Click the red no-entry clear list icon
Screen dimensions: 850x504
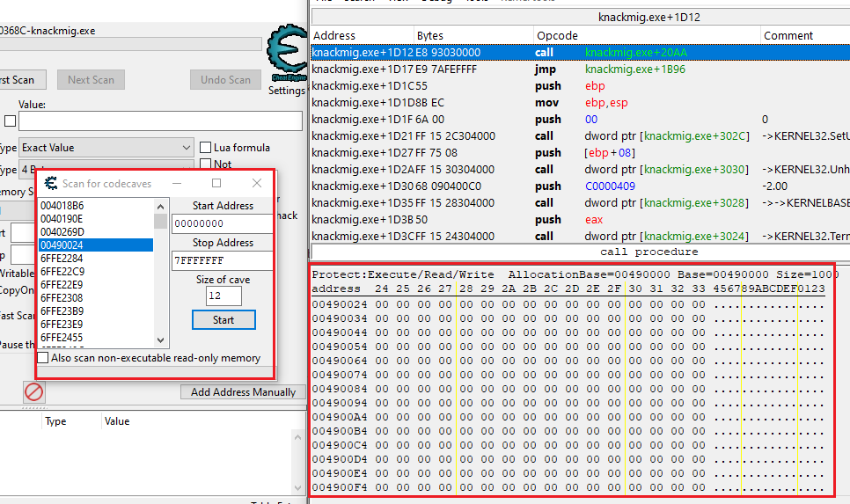(33, 391)
